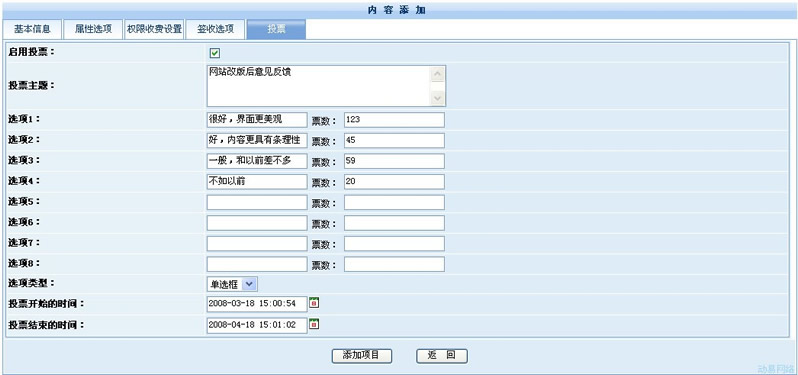Click scroll-down arrow in 投票主题 textarea
This screenshot has height=375, width=798.
[x=437, y=98]
